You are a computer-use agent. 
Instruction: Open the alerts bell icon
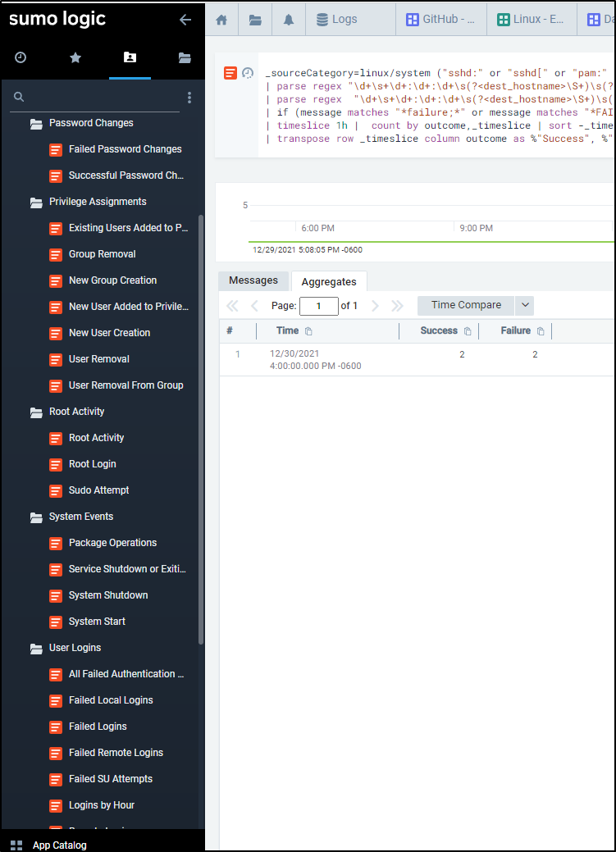[289, 21]
